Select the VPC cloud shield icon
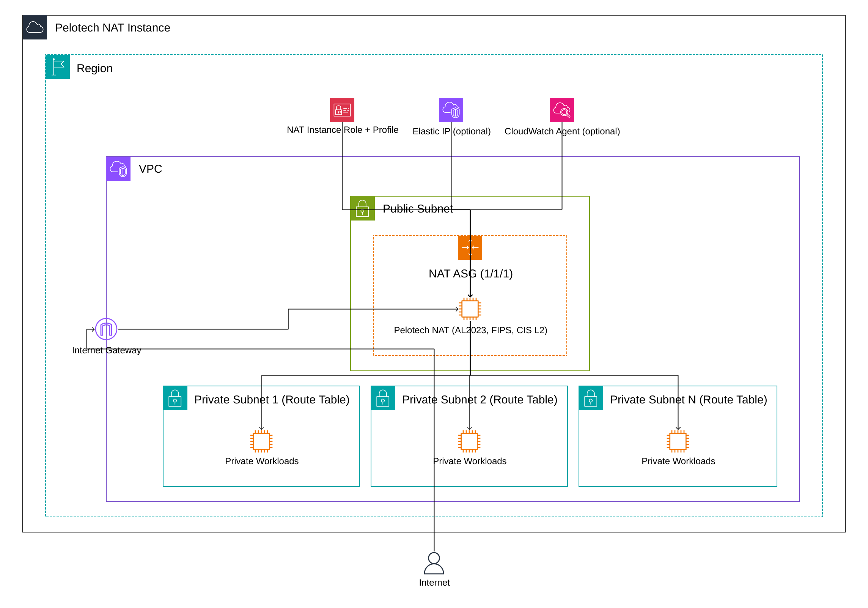 tap(118, 169)
